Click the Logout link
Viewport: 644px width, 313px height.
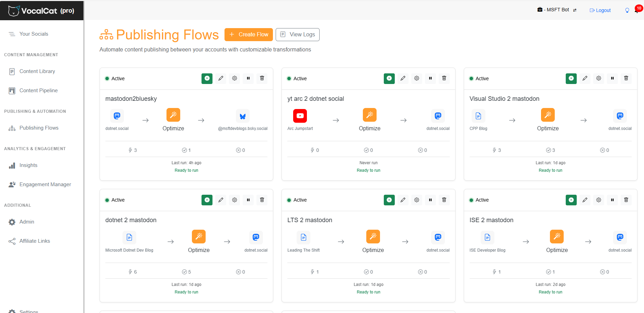tap(600, 10)
